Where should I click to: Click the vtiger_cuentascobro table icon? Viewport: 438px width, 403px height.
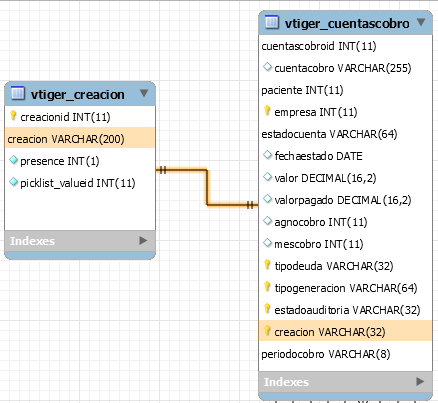coord(272,22)
